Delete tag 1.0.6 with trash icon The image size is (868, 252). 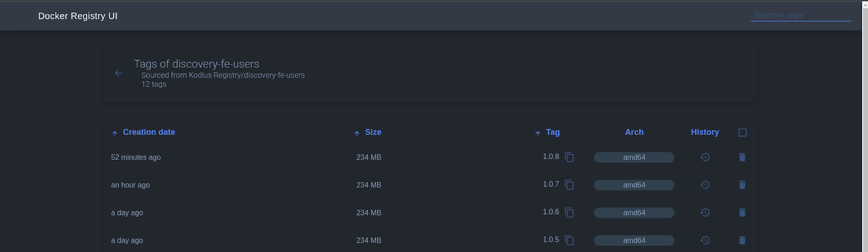(742, 212)
